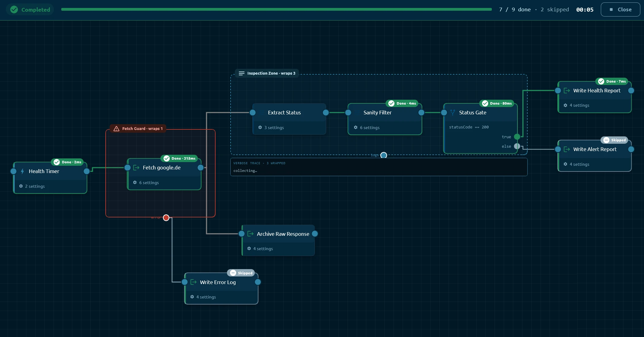Click the Completed status check icon
Screen dimensions: 644x337
point(14,9)
